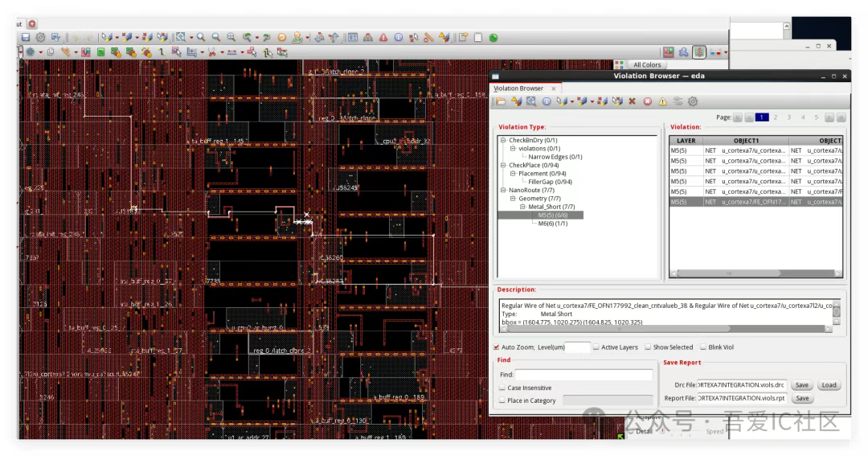Select the FillerGap (0/94) tree item
The height and width of the screenshot is (456, 868).
tap(551, 182)
